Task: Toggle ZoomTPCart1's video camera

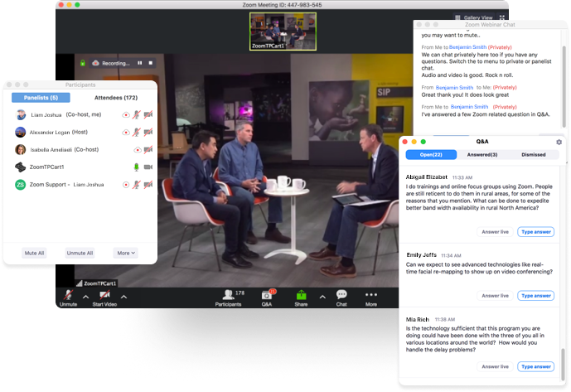Action: click(x=148, y=167)
